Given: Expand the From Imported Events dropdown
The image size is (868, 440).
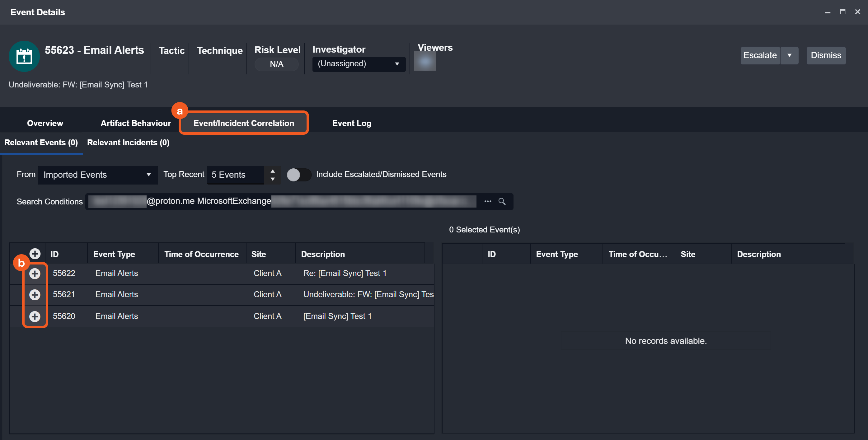Looking at the screenshot, I should (x=97, y=175).
